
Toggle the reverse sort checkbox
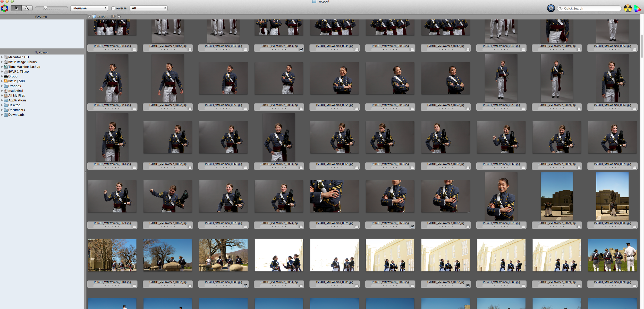113,8
